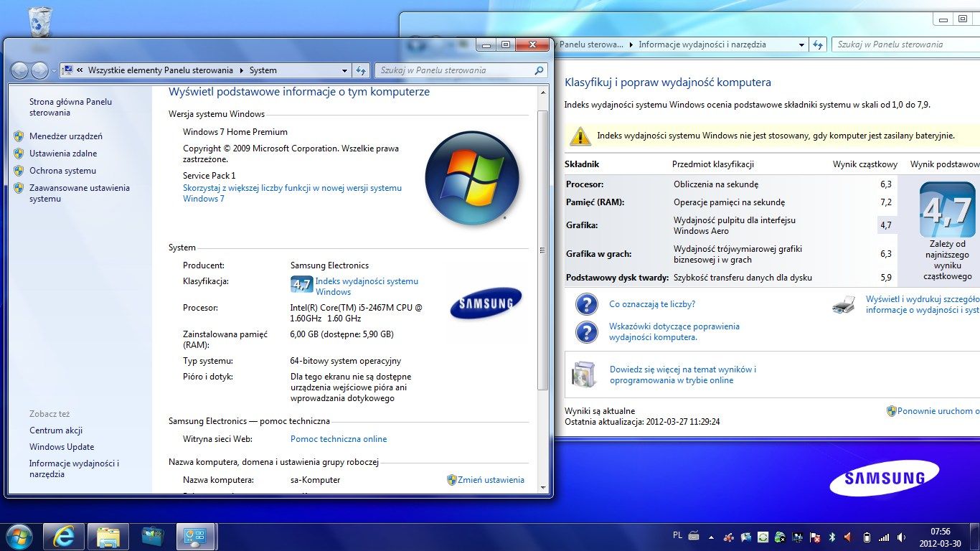Click 'Skorzystaj z większej liczby funkcji' upgrade link
980x551 pixels.
tap(292, 193)
